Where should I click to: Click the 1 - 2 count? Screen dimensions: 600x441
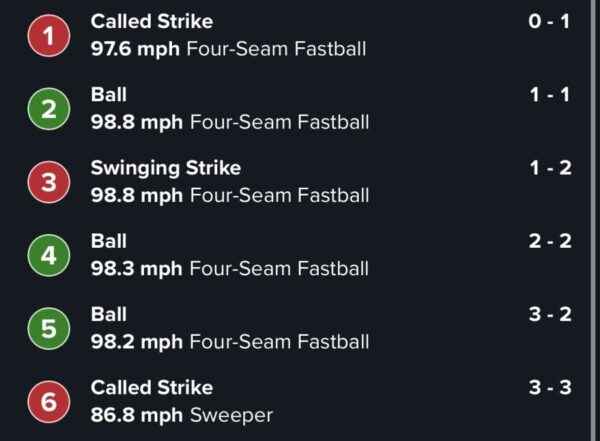(549, 167)
